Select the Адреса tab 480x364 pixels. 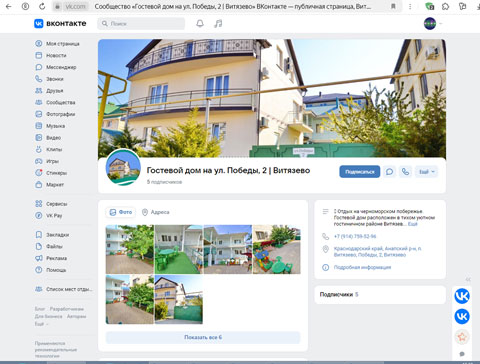[156, 212]
